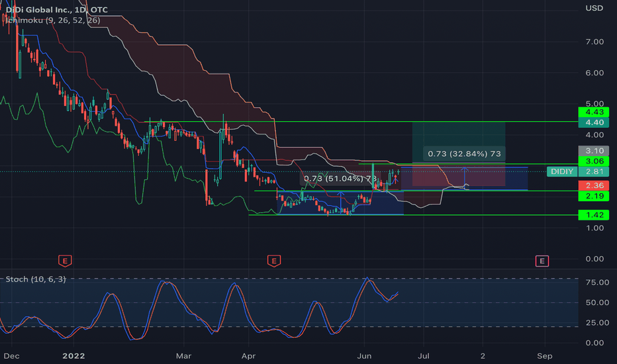Click the 4.43 green price label
Screen dimensions: 617x364
593,112
